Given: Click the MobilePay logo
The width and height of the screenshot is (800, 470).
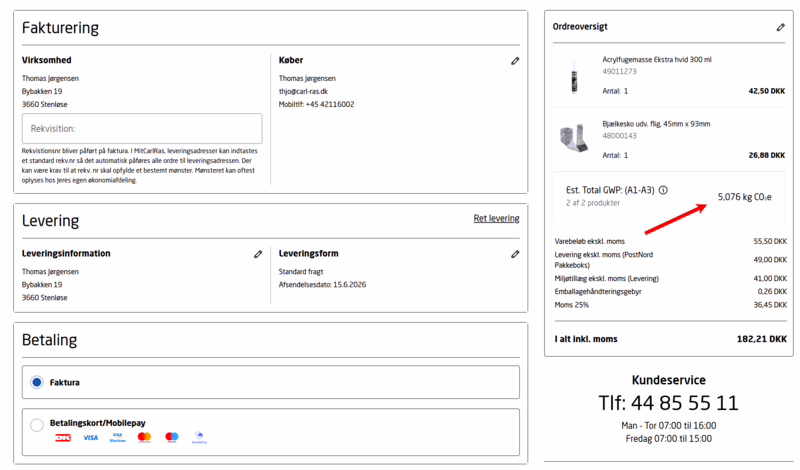Looking at the screenshot, I should click(199, 437).
